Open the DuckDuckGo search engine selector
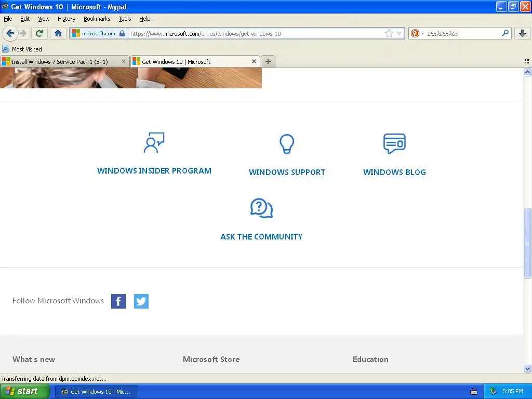 click(x=417, y=33)
